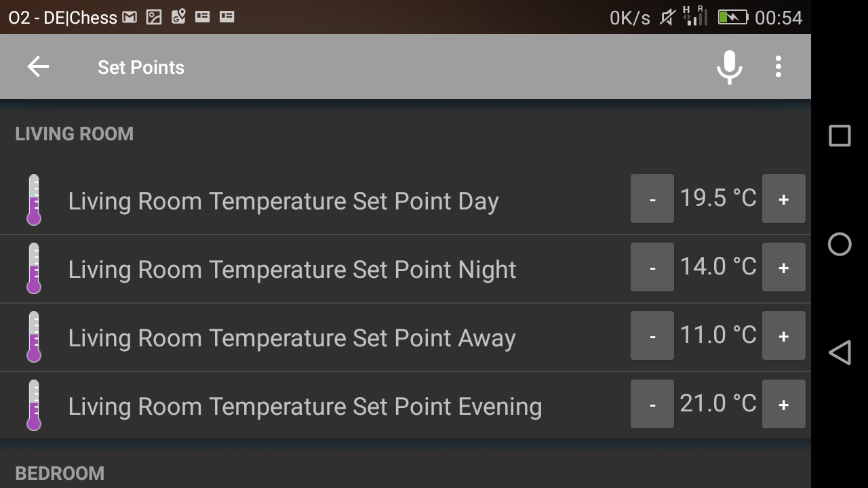868x488 pixels.
Task: Increase Living Room Night set point
Action: 783,268
